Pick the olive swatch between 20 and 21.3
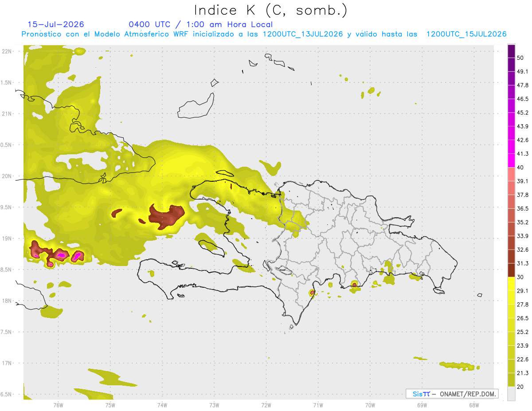Viewport: 532px width, 411px height. point(511,380)
